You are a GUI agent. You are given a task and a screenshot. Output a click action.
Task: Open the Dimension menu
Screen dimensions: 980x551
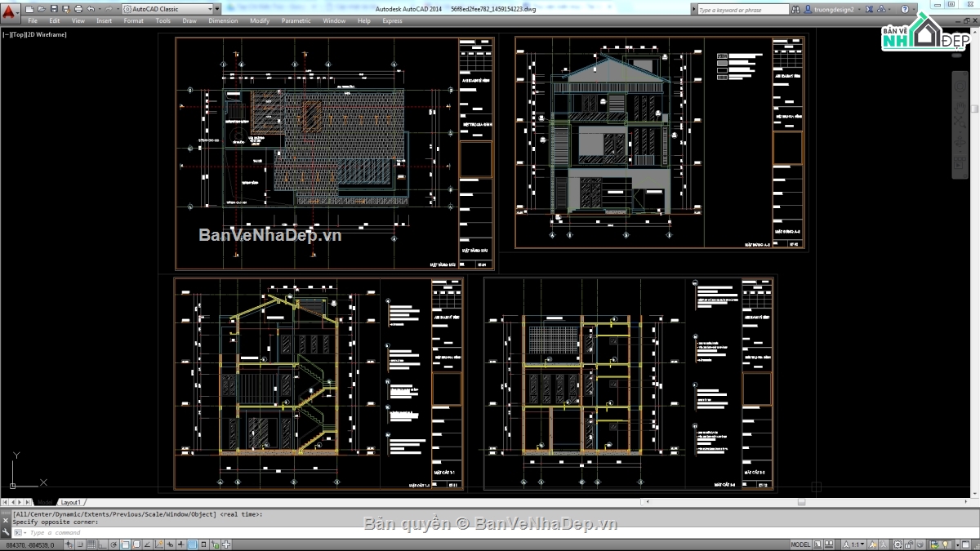(223, 20)
